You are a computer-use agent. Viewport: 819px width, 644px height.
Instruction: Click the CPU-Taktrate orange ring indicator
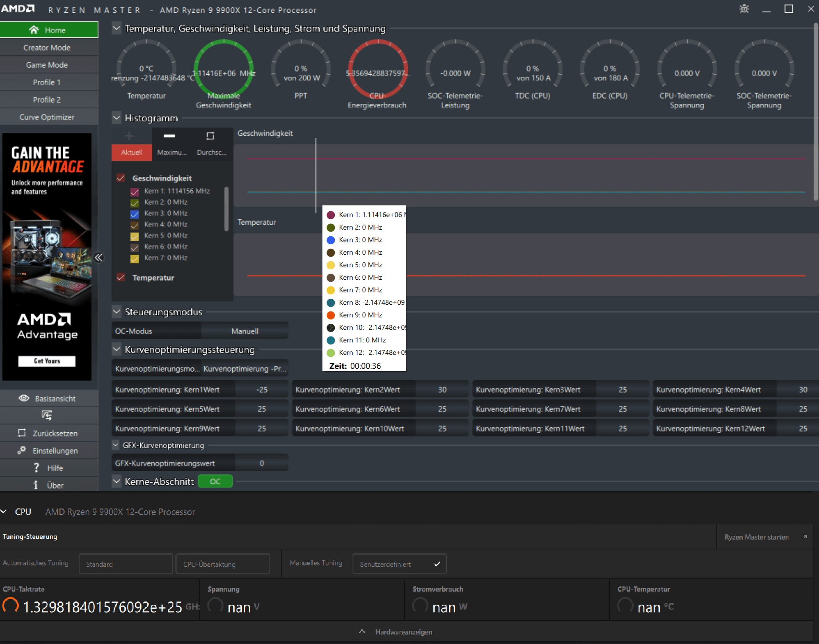(10, 605)
